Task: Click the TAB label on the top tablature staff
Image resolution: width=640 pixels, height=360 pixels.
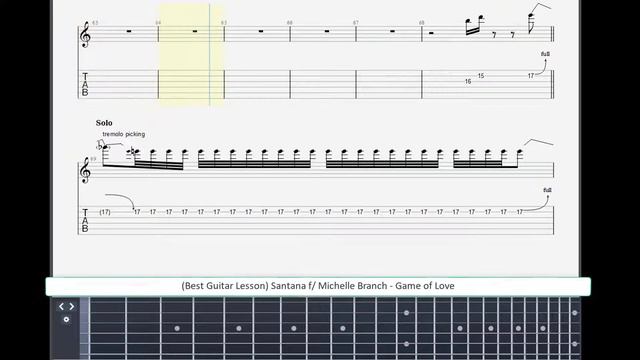Action: click(x=85, y=84)
